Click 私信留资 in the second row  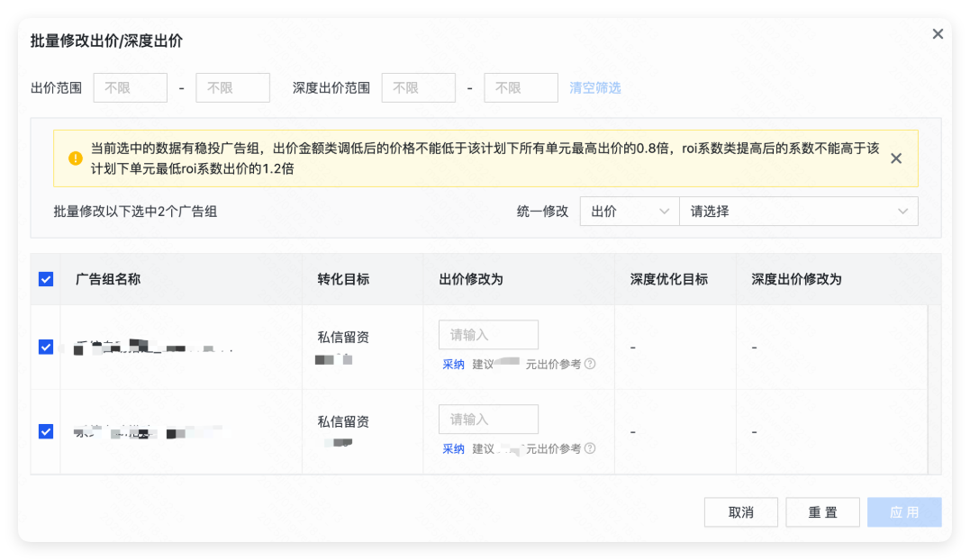click(x=343, y=422)
